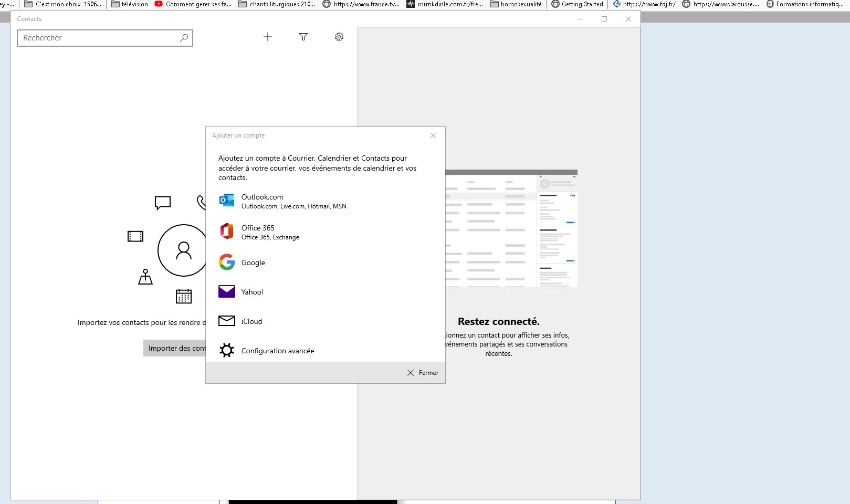The height and width of the screenshot is (504, 850).
Task: Open Getting Started bookmark
Action: tap(578, 4)
